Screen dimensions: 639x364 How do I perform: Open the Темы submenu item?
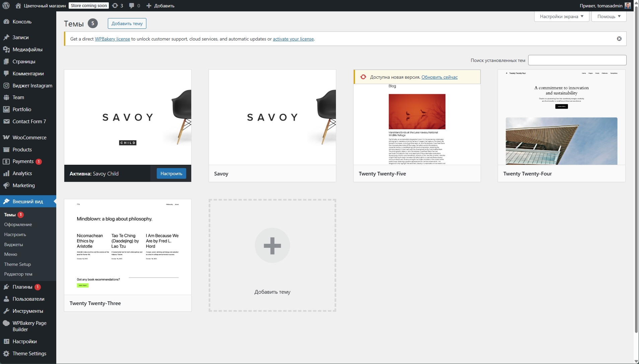[10, 215]
